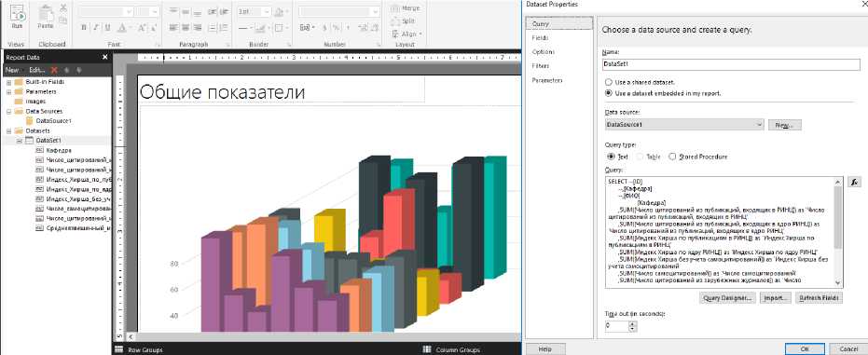This screenshot has width=868, height=355.
Task: Collapse the DataSet1 tree node
Action: (19, 141)
